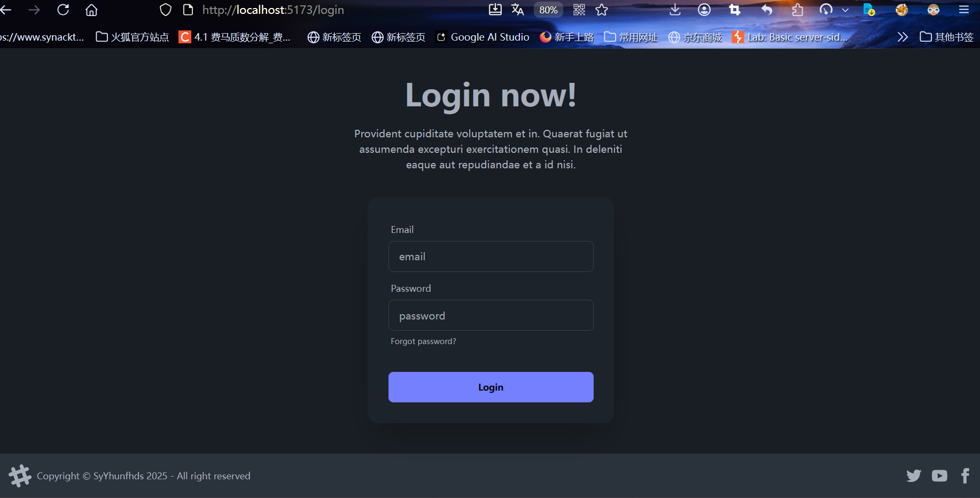Open the translate page icon
Screen dimensions: 980x498
(517, 10)
